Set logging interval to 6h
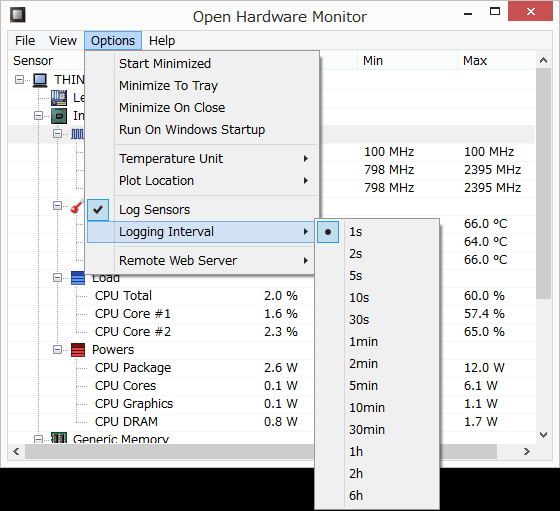Image resolution: width=560 pixels, height=511 pixels. tap(377, 496)
